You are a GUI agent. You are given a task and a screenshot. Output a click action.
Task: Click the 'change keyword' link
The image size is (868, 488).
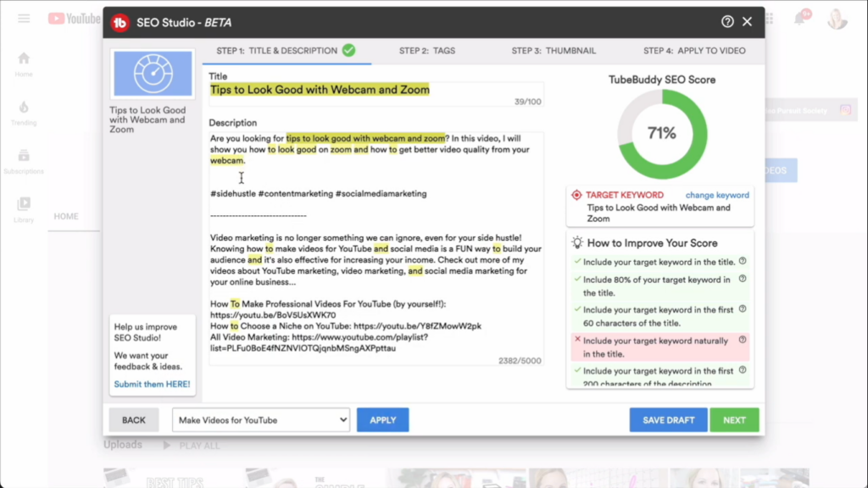(717, 195)
